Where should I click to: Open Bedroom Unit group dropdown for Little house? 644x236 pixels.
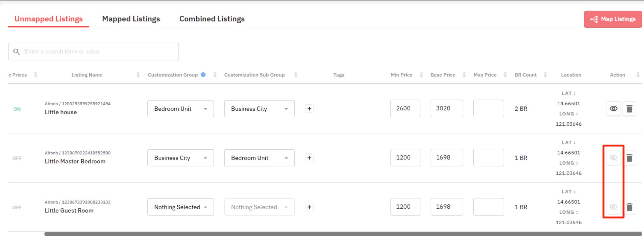click(x=181, y=109)
